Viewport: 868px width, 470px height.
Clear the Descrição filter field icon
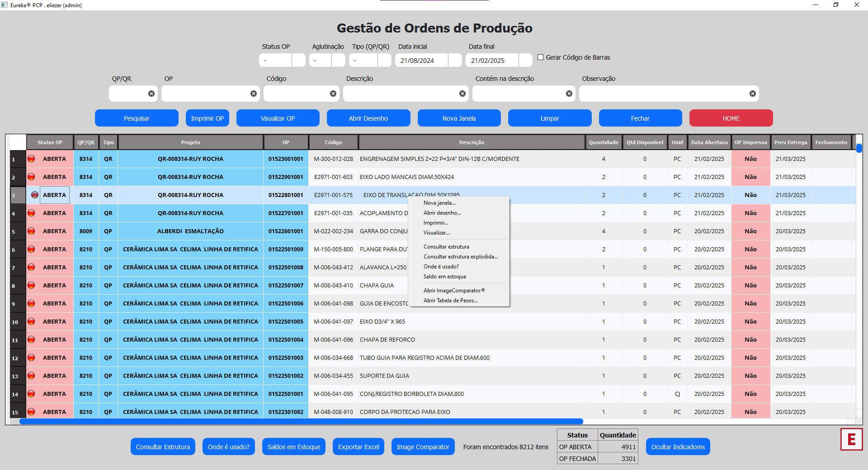pyautogui.click(x=462, y=94)
